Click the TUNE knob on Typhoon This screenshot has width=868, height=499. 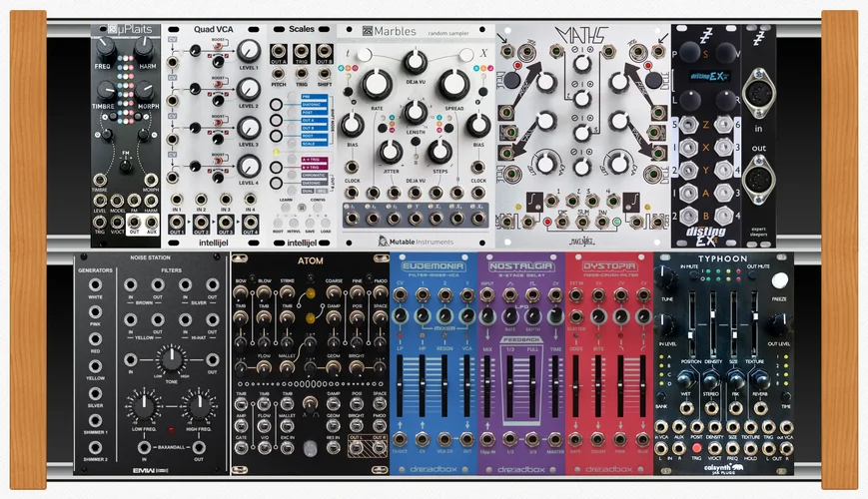coord(665,277)
